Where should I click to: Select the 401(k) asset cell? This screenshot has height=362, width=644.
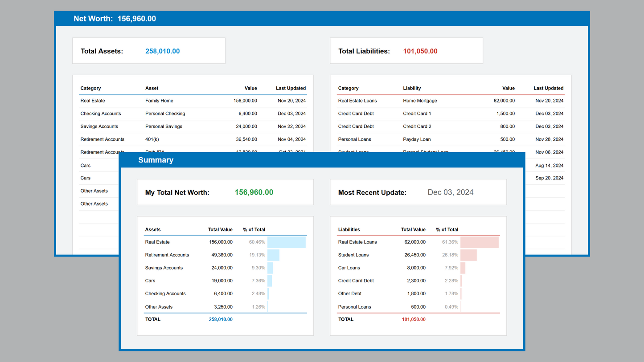pos(152,139)
